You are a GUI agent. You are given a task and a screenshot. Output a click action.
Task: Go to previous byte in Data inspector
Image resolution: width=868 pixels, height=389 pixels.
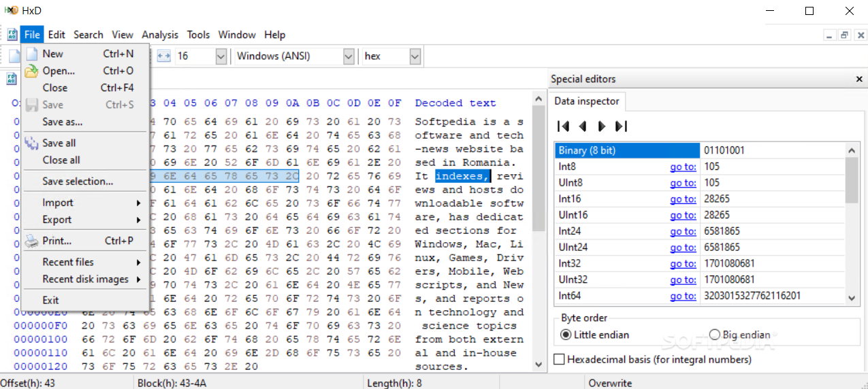pos(583,126)
